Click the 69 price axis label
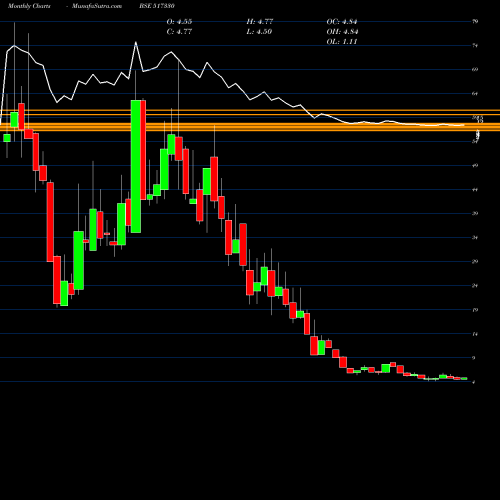This screenshot has height=500, width=500. tap(475, 70)
